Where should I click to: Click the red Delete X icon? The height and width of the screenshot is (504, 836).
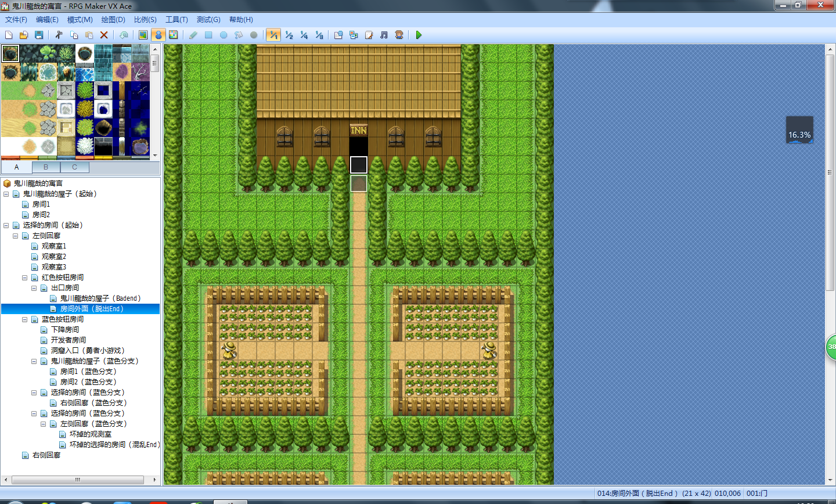[104, 35]
